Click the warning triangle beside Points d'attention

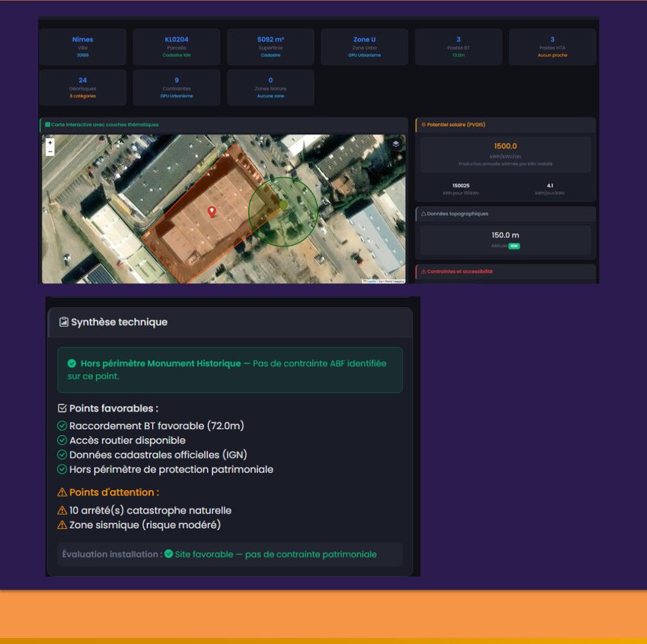(61, 492)
